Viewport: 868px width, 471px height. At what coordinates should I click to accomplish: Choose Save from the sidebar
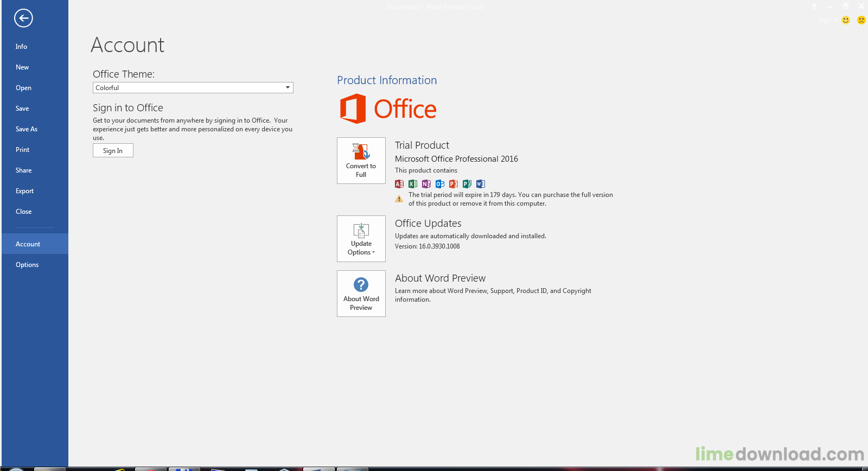(x=35, y=109)
